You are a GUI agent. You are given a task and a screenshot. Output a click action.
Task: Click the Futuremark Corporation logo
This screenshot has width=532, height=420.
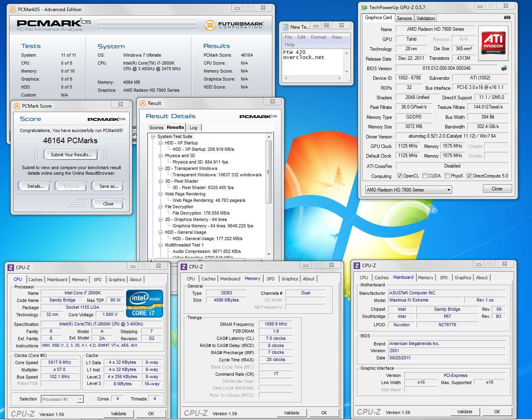tap(234, 25)
